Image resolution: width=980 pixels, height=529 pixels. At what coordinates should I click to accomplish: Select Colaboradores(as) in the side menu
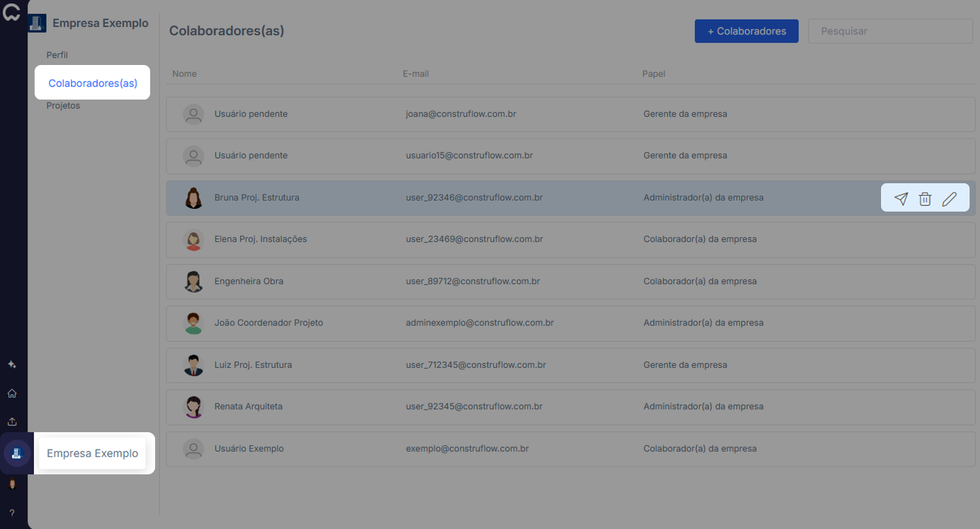[x=93, y=83]
